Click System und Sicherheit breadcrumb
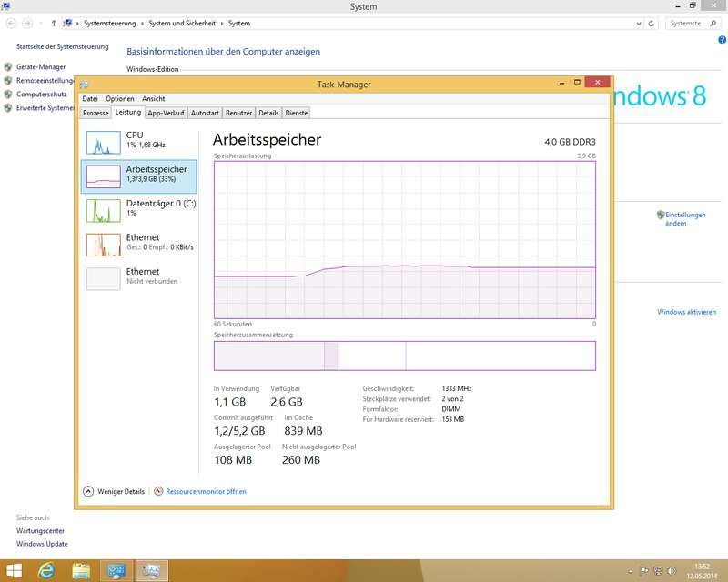The width and height of the screenshot is (728, 582). tap(182, 24)
